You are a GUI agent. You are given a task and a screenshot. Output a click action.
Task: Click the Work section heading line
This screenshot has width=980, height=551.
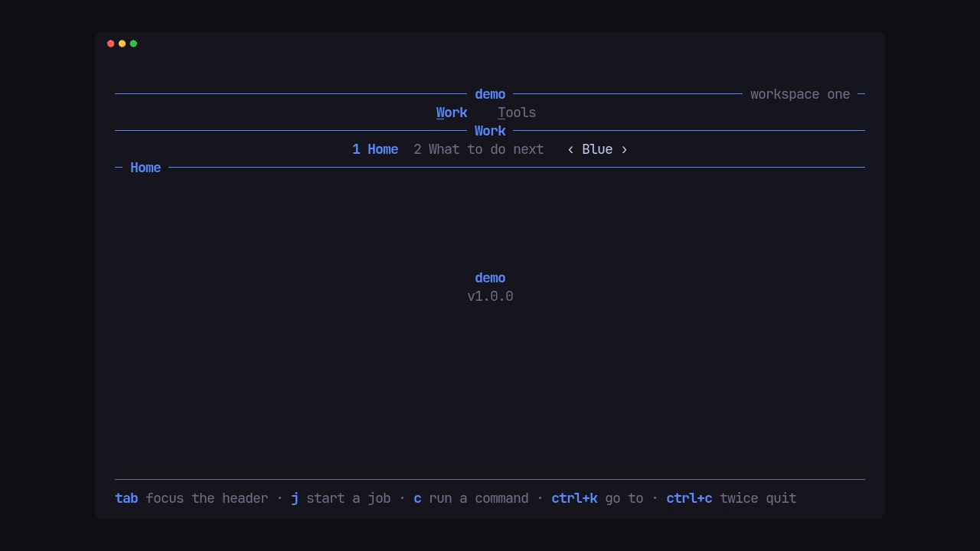(490, 131)
